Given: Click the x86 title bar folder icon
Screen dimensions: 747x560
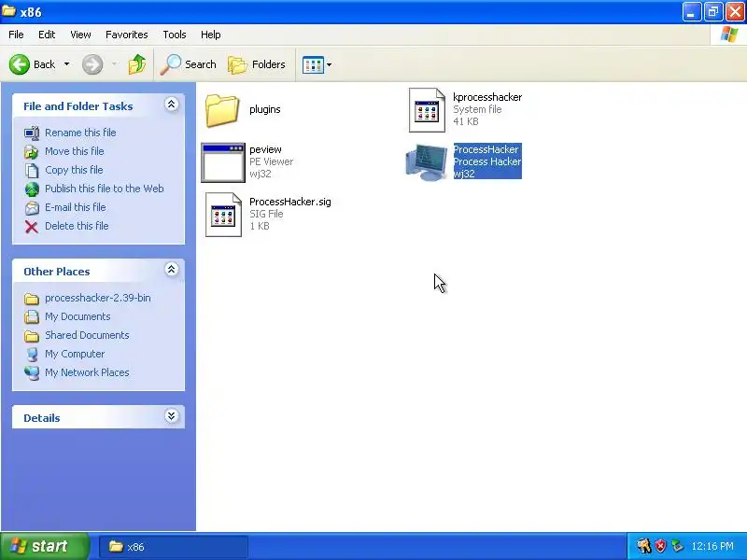Looking at the screenshot, I should pyautogui.click(x=8, y=11).
